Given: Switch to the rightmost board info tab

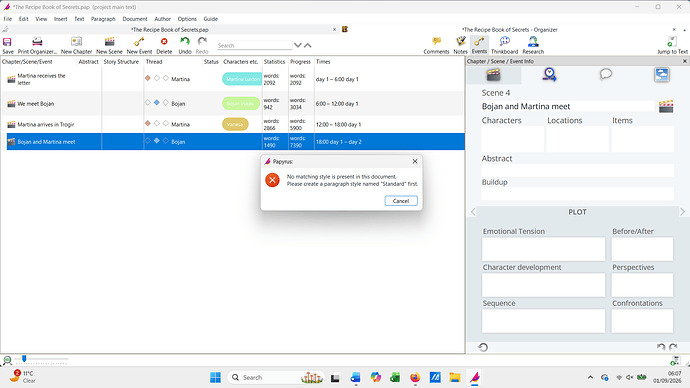Looking at the screenshot, I should 661,75.
